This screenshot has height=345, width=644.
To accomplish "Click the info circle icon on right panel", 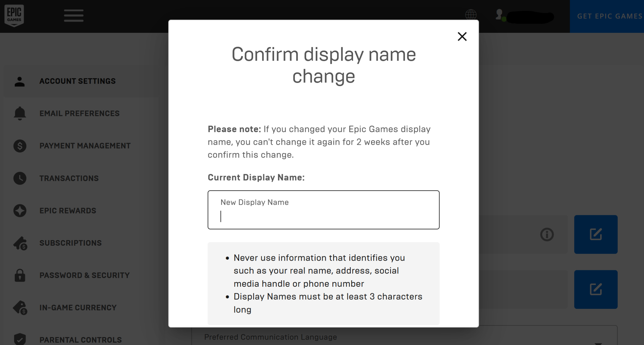I will tap(546, 234).
